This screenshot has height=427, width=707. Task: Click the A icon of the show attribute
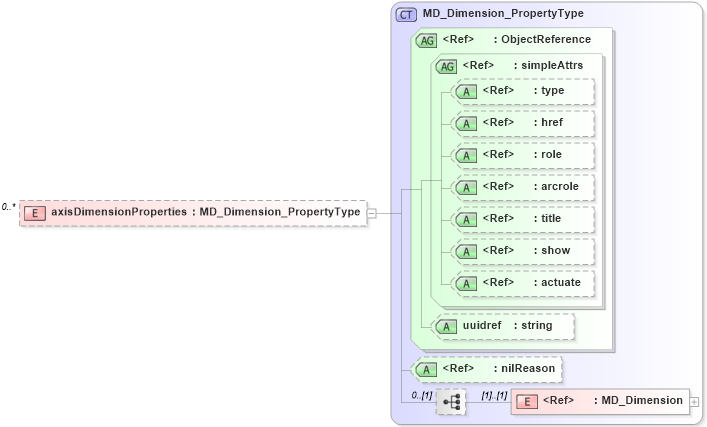tap(466, 252)
